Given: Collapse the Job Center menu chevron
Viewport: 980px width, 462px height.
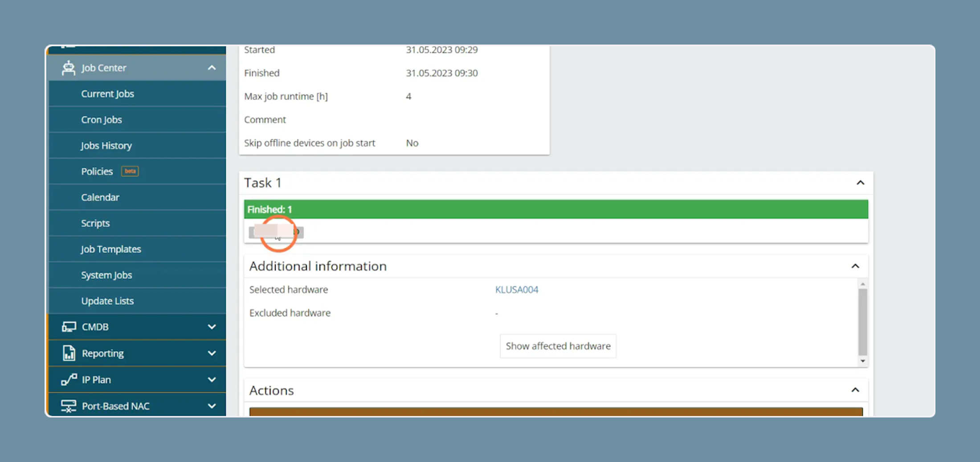Looking at the screenshot, I should (212, 68).
